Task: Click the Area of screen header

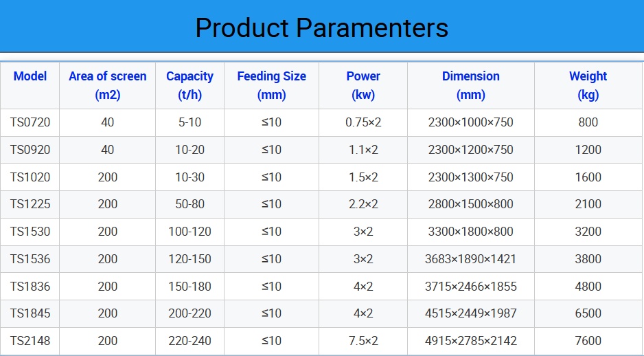Action: (108, 85)
